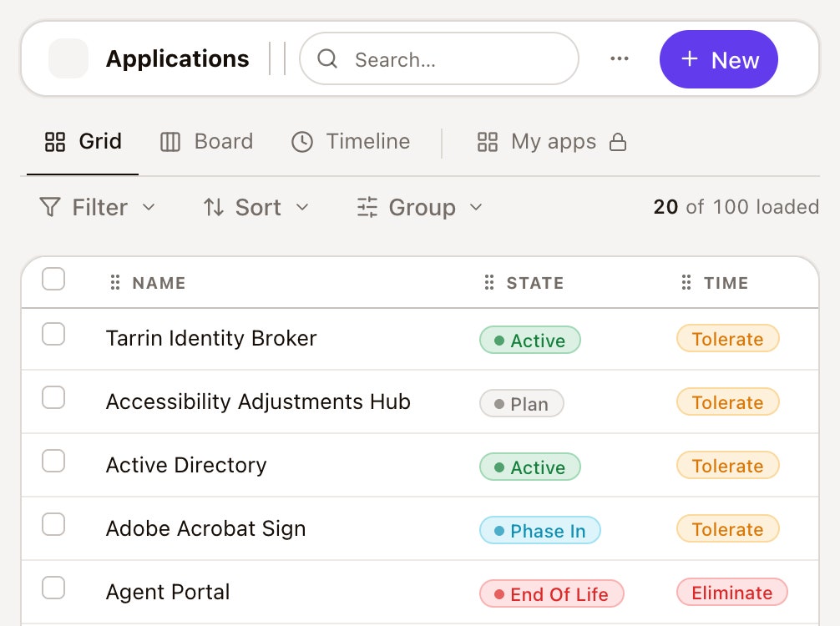Viewport: 840px width, 626px height.
Task: Check the Tarrin Identity Broker row checkbox
Action: 53,334
